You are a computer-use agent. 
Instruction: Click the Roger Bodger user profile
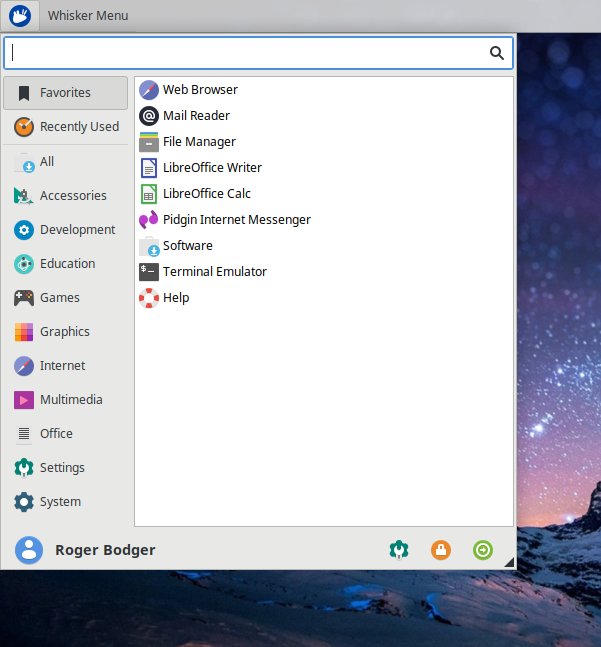click(x=86, y=550)
